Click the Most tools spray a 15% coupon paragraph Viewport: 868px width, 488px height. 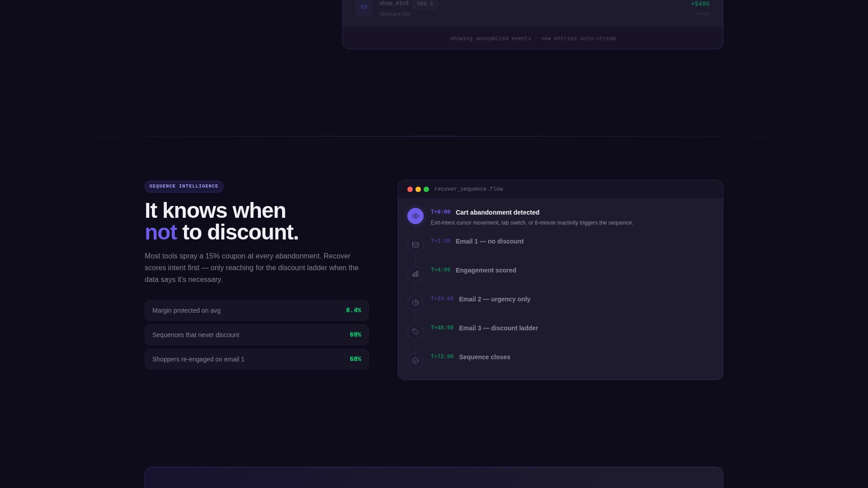(252, 268)
